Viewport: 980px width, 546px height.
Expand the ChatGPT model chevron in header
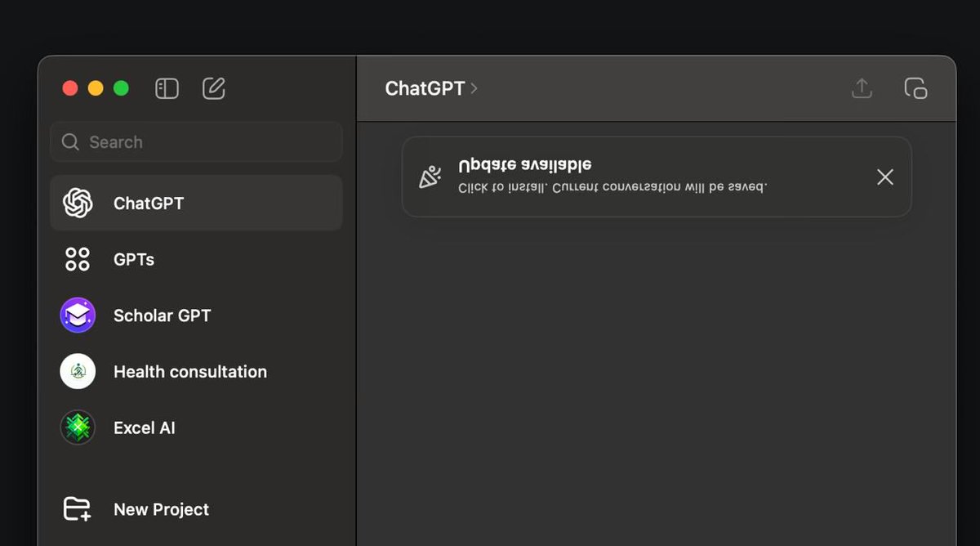tap(474, 88)
